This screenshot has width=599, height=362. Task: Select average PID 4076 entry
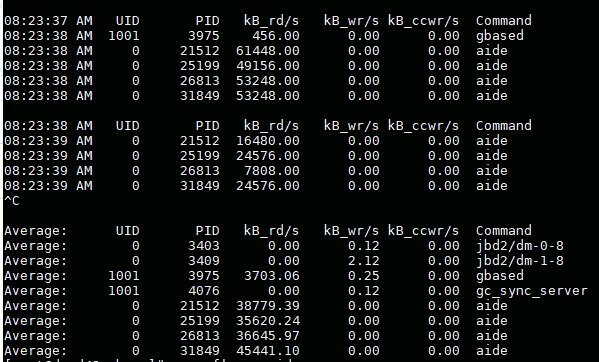[204, 291]
